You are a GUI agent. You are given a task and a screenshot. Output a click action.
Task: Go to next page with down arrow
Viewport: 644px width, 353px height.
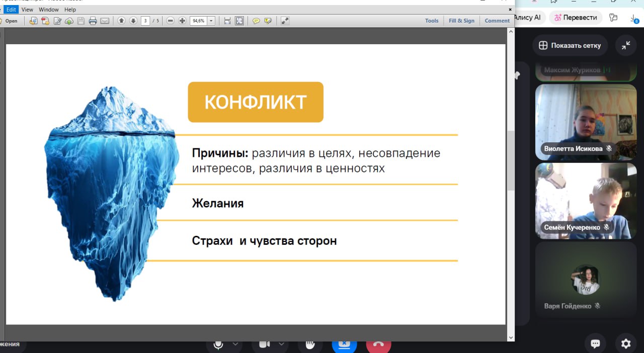133,21
